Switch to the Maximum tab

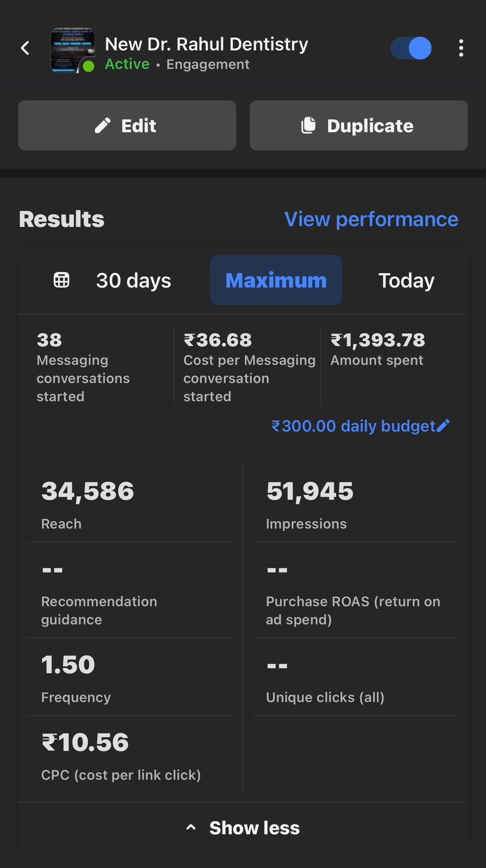point(276,280)
